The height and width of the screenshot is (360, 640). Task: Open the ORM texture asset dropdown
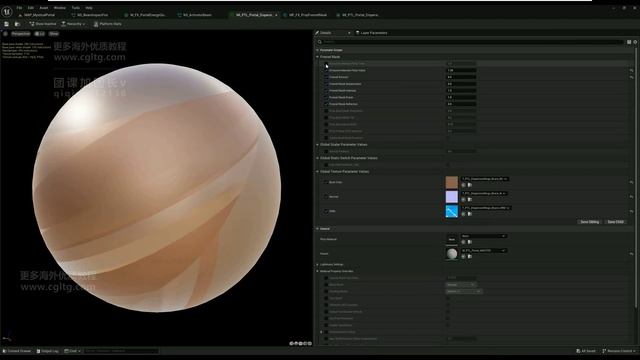[x=486, y=208]
